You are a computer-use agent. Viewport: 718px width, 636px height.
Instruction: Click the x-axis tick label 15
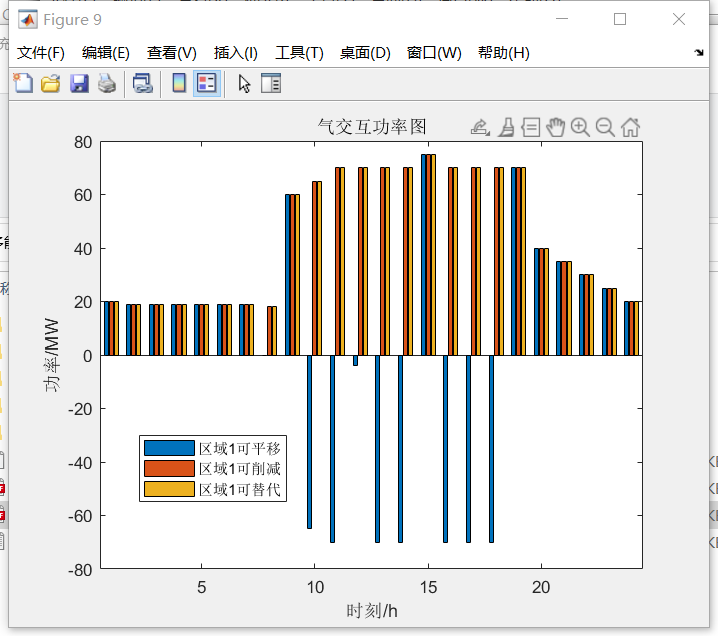[429, 587]
